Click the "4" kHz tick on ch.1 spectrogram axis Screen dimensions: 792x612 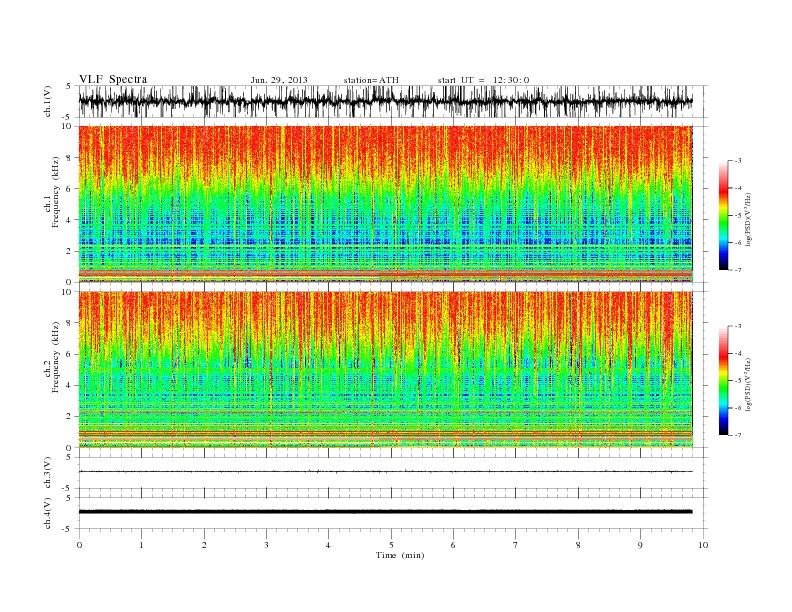tap(69, 220)
